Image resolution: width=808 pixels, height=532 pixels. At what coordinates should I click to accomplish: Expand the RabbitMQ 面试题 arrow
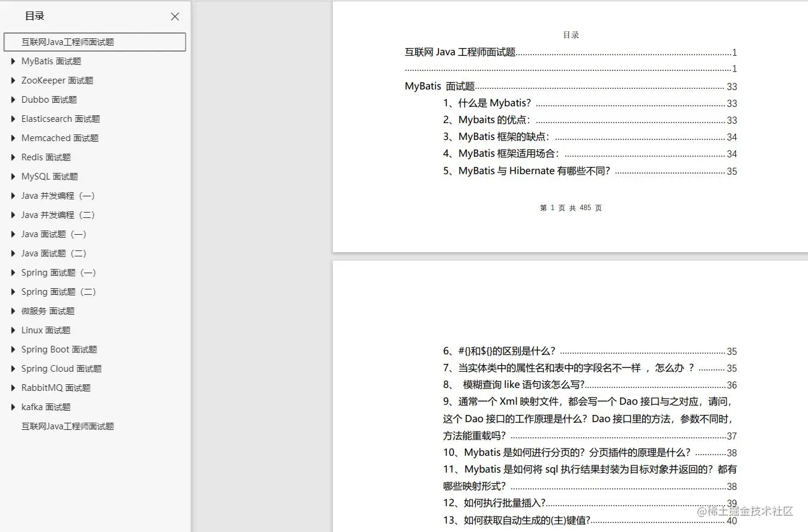pos(13,388)
